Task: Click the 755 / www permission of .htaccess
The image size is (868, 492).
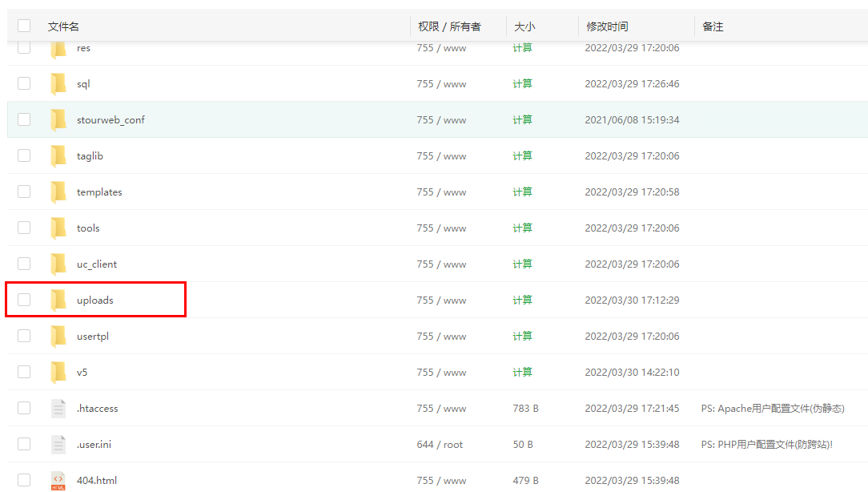Action: pos(441,408)
